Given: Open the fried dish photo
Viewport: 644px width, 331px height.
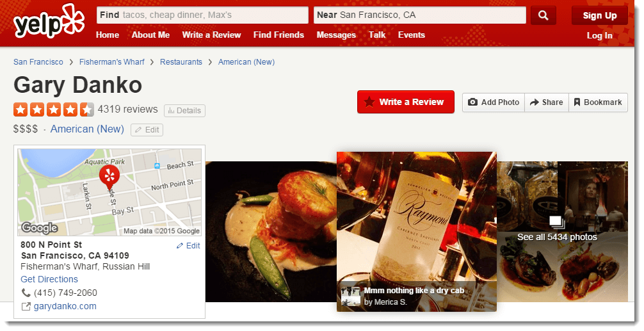Looking at the screenshot, I should click(271, 232).
